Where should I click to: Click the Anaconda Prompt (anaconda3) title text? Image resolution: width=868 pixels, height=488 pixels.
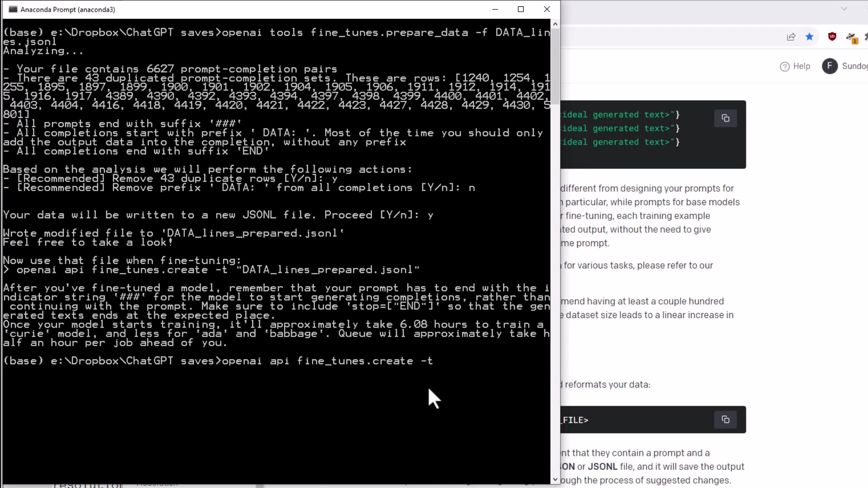[x=68, y=9]
